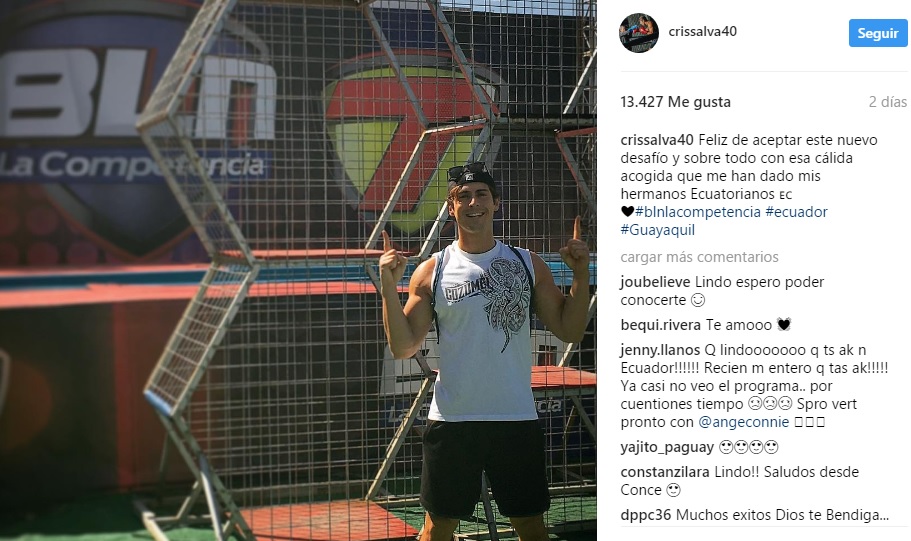Open the crissalva40 profile avatar
The height and width of the screenshot is (541, 911).
[x=639, y=33]
